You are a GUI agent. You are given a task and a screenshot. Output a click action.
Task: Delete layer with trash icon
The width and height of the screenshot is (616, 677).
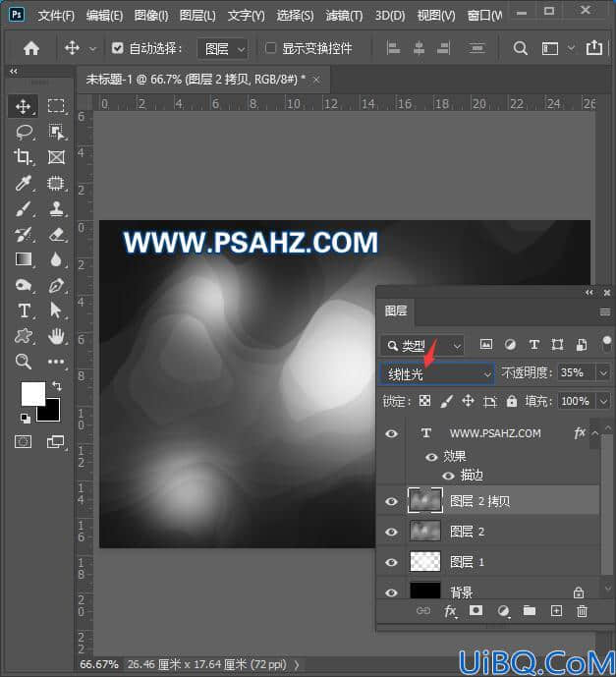582,611
